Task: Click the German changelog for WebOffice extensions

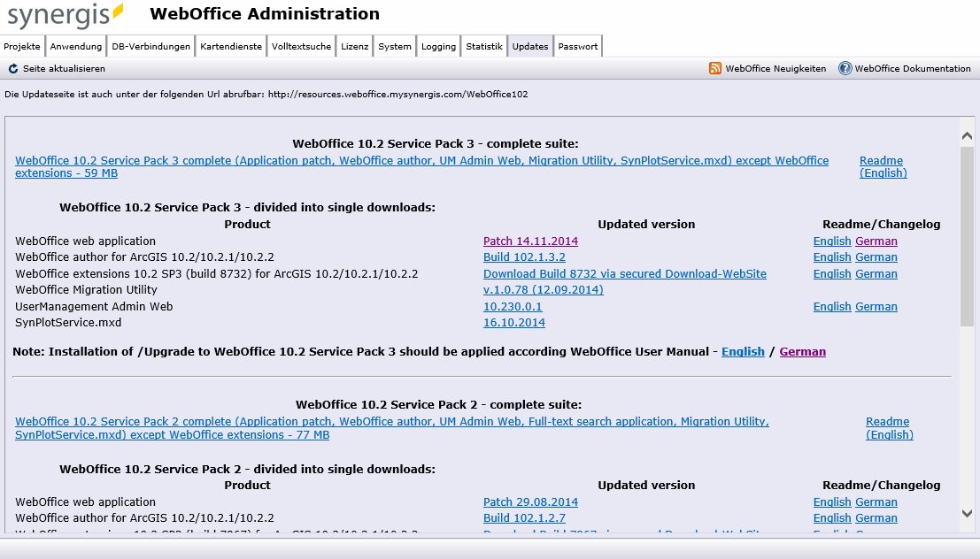Action: tap(876, 273)
